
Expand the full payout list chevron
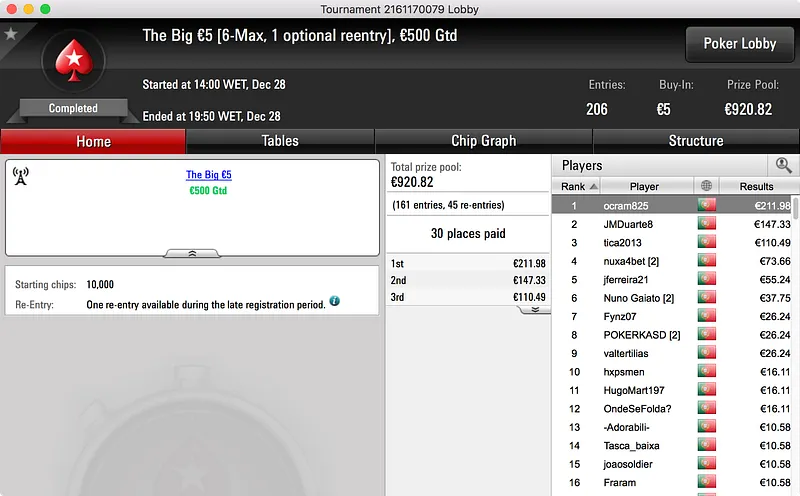click(535, 310)
